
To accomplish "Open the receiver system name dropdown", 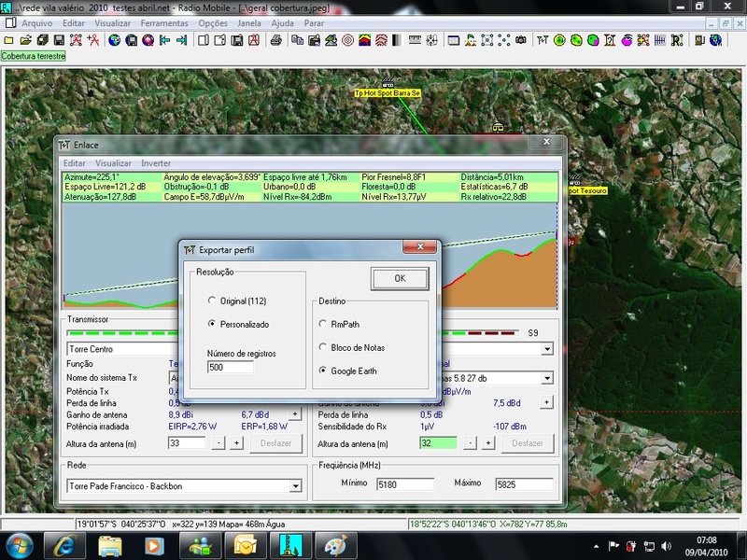I will tap(546, 378).
